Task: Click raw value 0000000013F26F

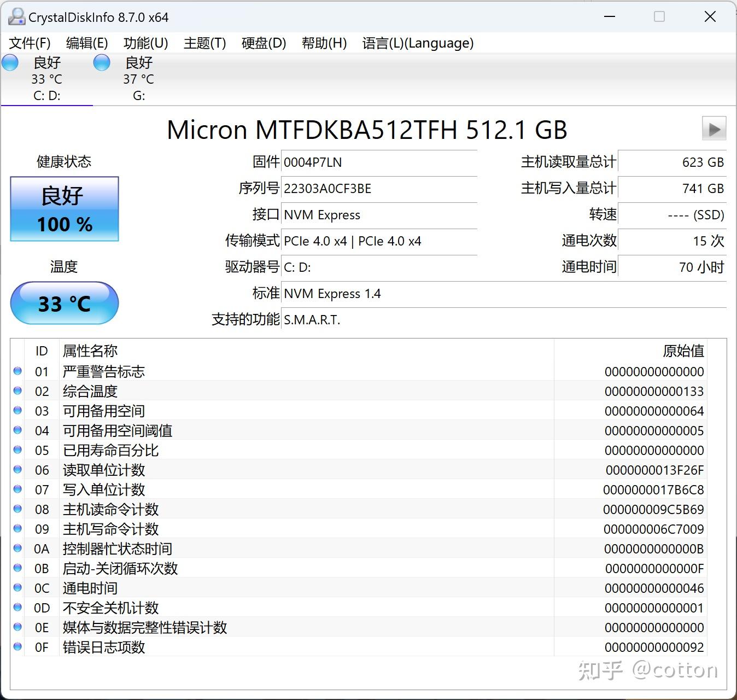Action: click(x=654, y=470)
